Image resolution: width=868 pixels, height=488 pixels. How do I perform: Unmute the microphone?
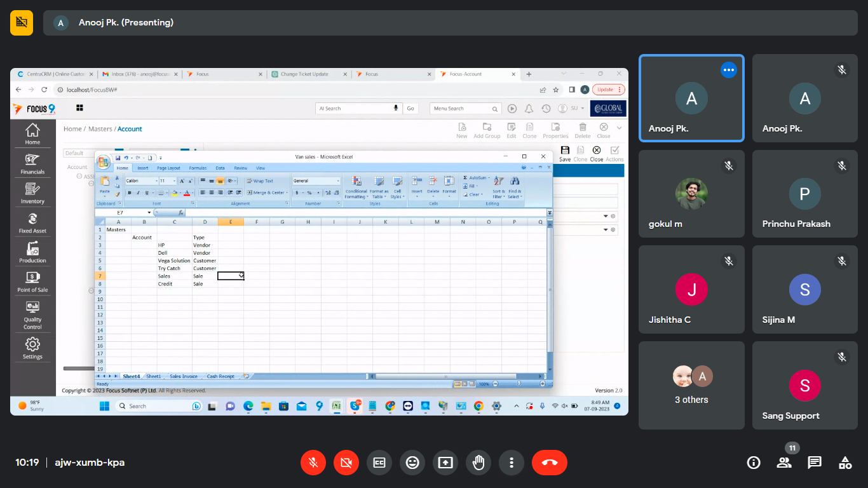point(313,463)
